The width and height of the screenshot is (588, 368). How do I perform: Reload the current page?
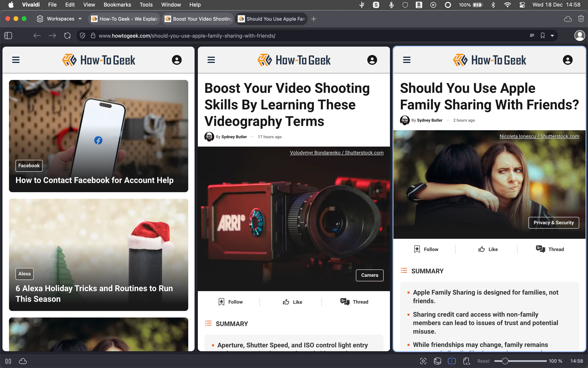[67, 36]
